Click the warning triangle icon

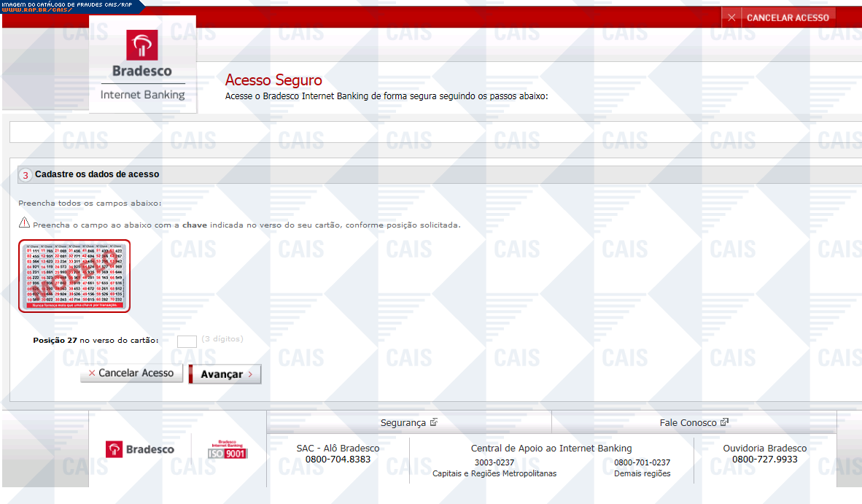24,223
